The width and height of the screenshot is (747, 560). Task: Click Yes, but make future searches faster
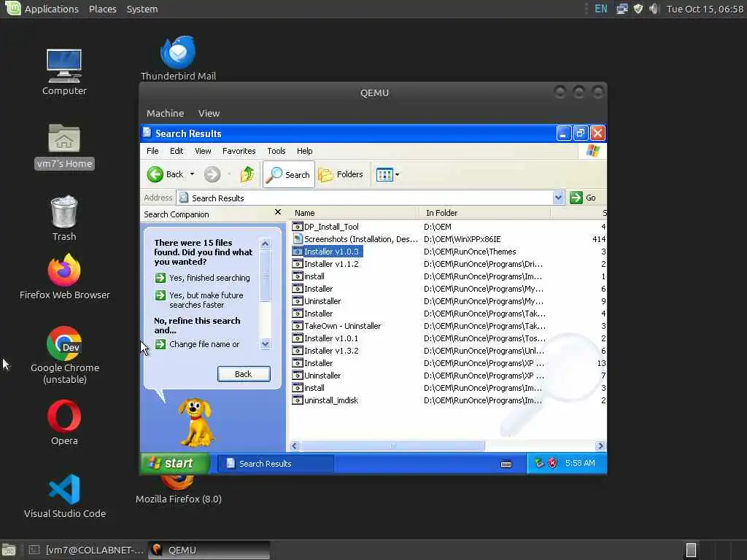pyautogui.click(x=200, y=300)
